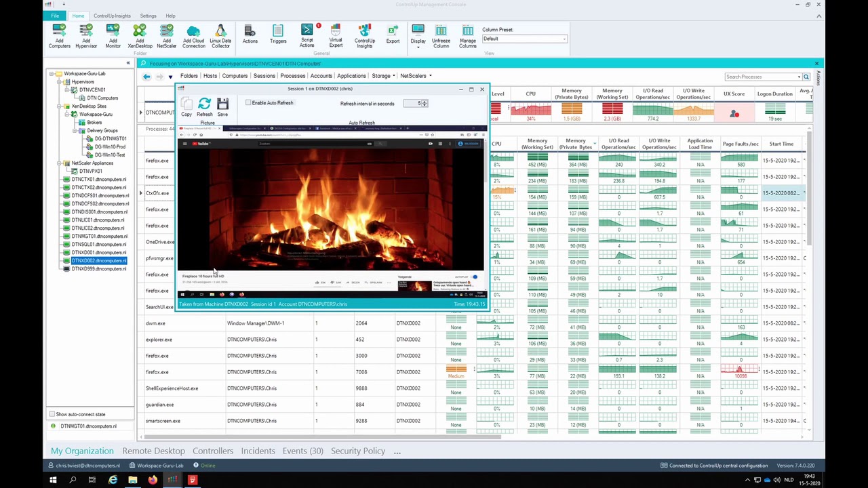Enable Auto Refresh checkbox
This screenshot has width=868, height=488.
(248, 103)
